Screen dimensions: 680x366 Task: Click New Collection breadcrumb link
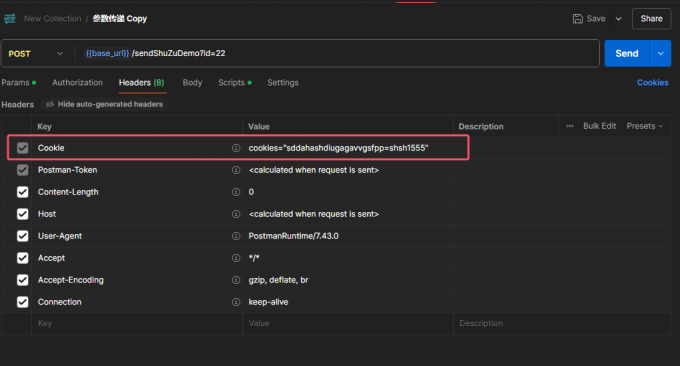tap(52, 19)
